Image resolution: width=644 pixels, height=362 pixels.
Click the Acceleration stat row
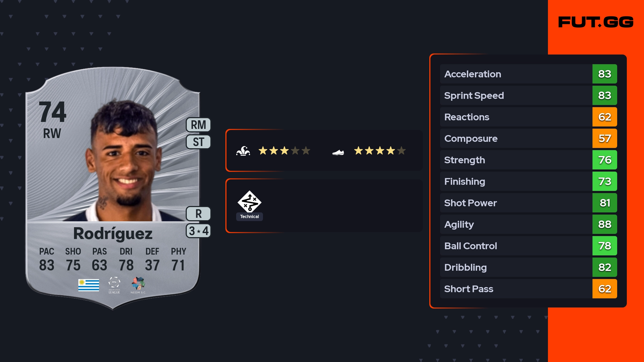click(515, 74)
